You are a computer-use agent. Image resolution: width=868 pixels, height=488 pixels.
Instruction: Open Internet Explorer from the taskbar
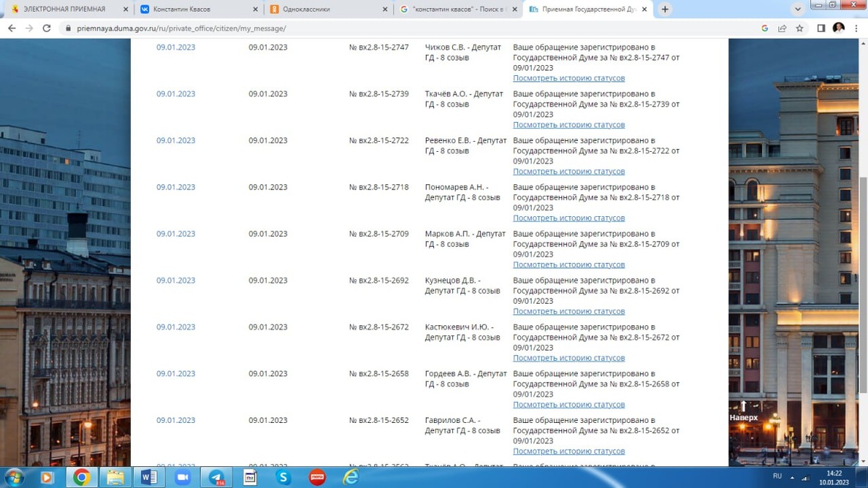pos(351,477)
